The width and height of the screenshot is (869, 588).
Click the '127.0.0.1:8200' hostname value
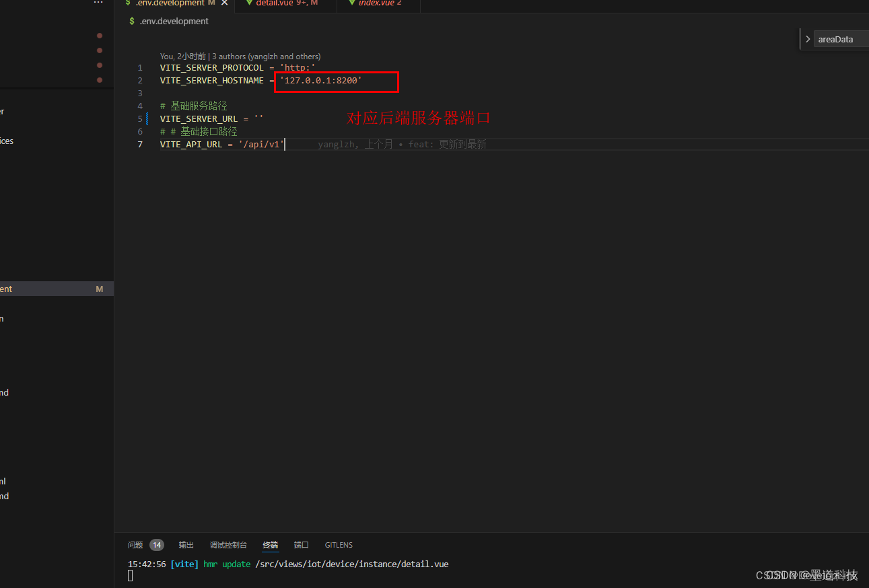click(x=321, y=81)
